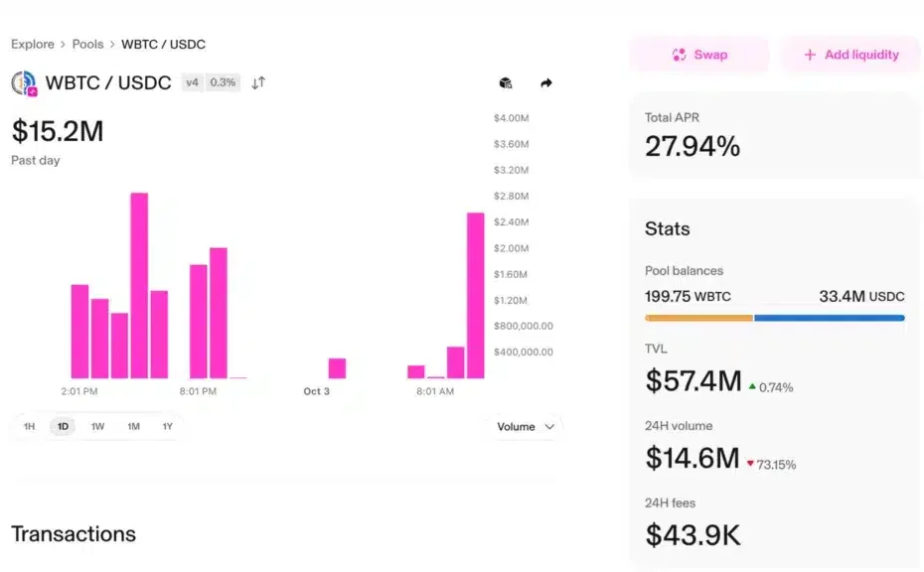
Task: Click the 0.3% fee tier badge
Action: click(x=223, y=82)
